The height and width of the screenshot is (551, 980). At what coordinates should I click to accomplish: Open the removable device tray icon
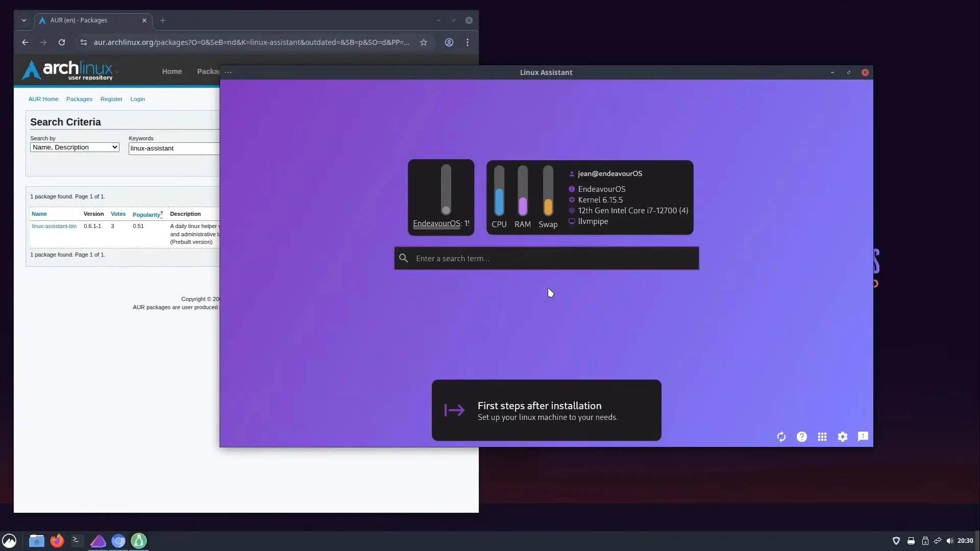pos(925,541)
